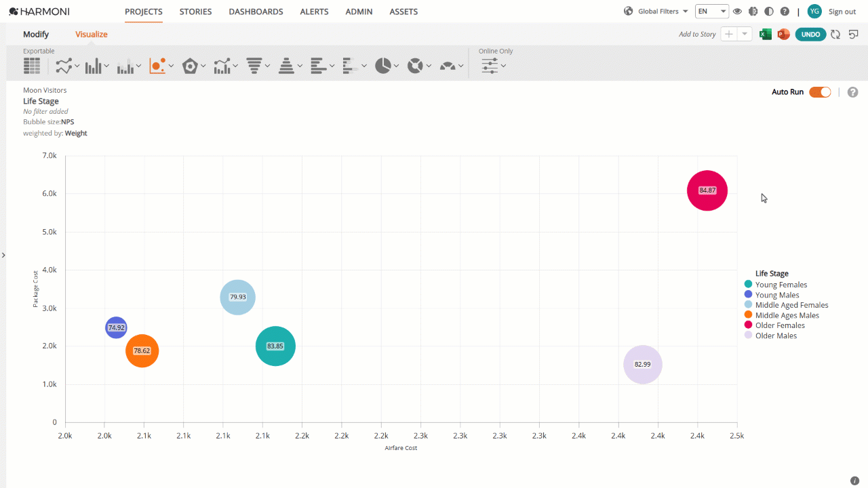Toggle Older Females series in legend

click(774, 325)
